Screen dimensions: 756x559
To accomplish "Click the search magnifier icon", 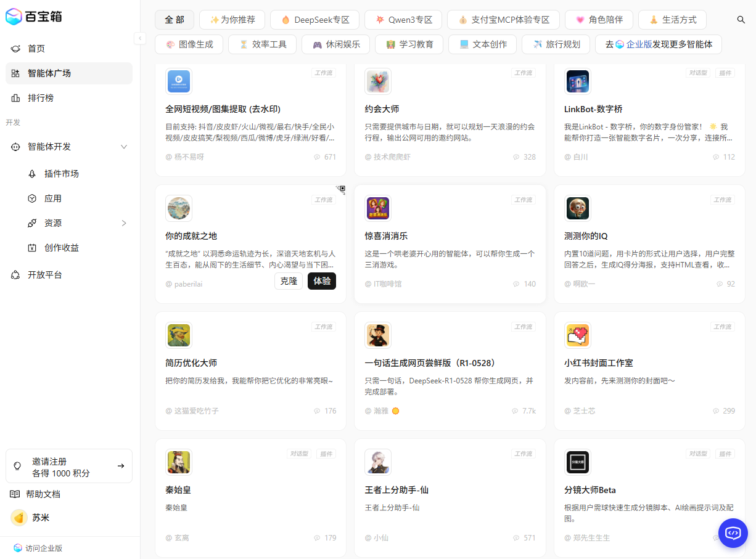I will [x=741, y=20].
